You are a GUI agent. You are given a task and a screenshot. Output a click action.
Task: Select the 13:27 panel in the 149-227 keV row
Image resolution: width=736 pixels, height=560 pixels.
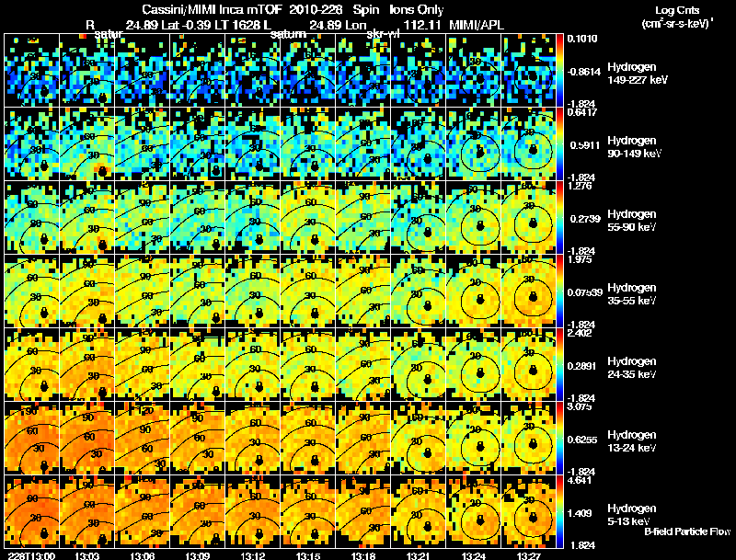(x=528, y=71)
